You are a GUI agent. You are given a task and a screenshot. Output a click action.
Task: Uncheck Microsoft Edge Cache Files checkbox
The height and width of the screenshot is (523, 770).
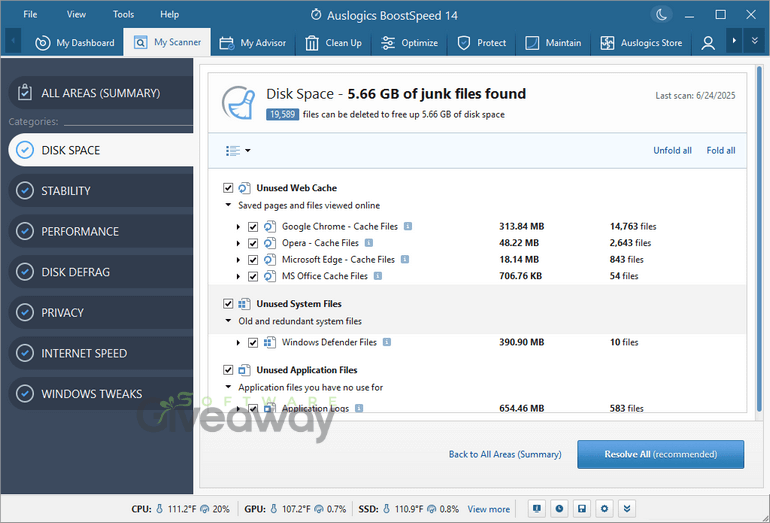[x=253, y=260]
